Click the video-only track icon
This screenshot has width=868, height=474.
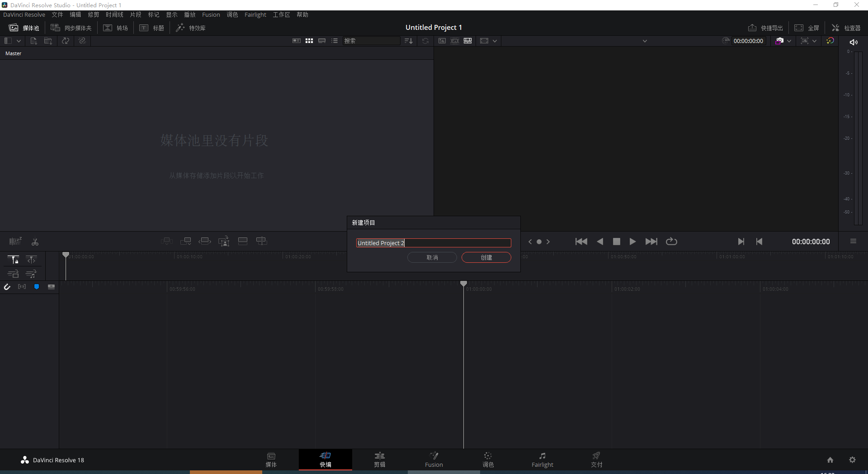tap(13, 274)
